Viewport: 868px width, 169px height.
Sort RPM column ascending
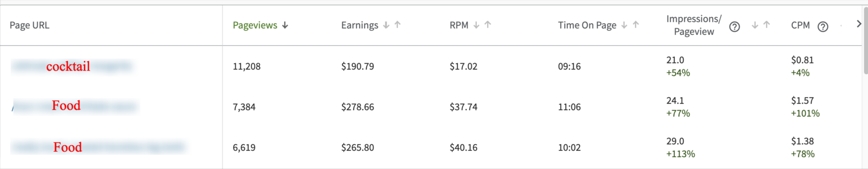pos(488,25)
